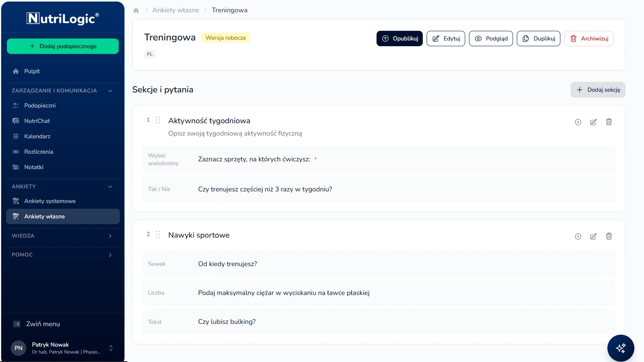
Task: Add question to Nawyki sportowe section
Action: tap(578, 236)
